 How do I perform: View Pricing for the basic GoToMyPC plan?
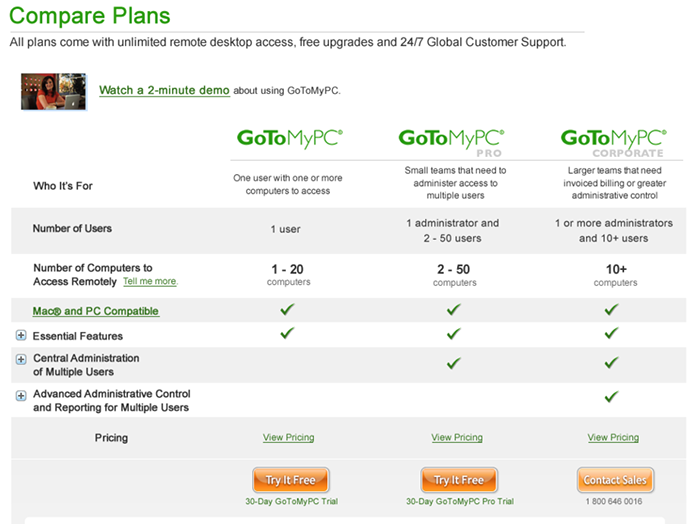click(288, 437)
